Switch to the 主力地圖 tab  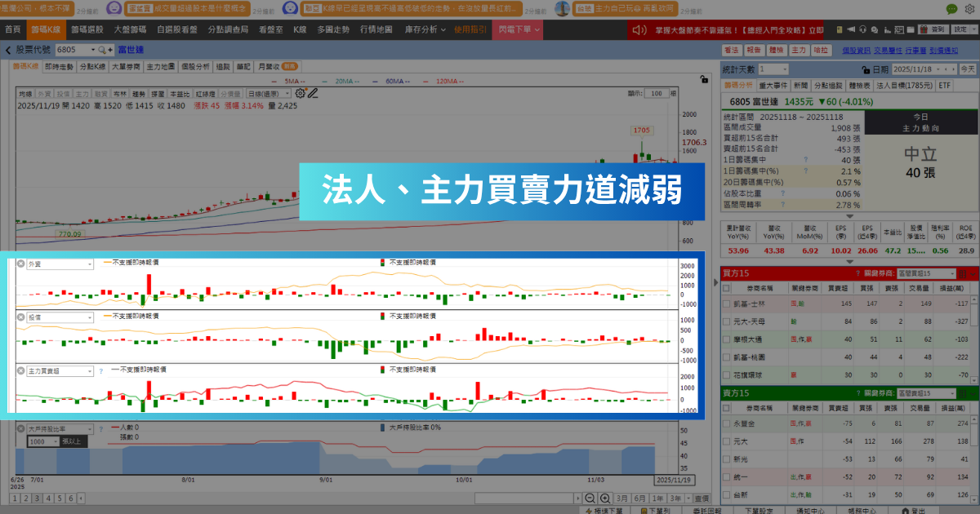click(x=161, y=66)
